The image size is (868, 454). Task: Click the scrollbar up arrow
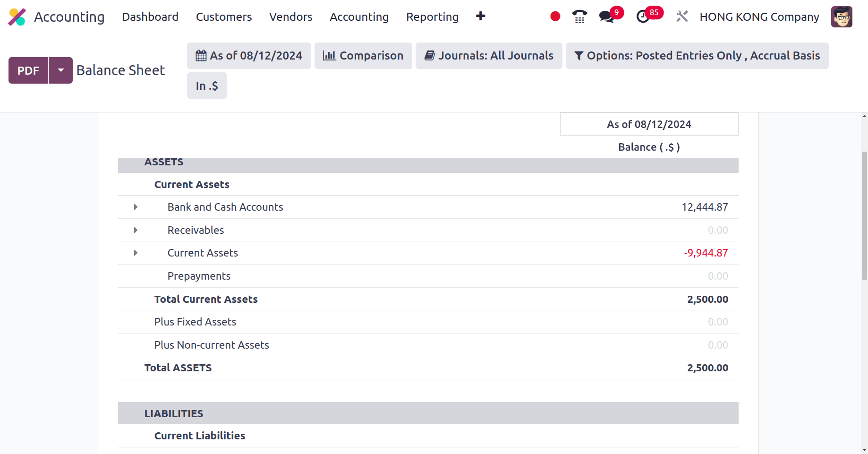[x=864, y=116]
